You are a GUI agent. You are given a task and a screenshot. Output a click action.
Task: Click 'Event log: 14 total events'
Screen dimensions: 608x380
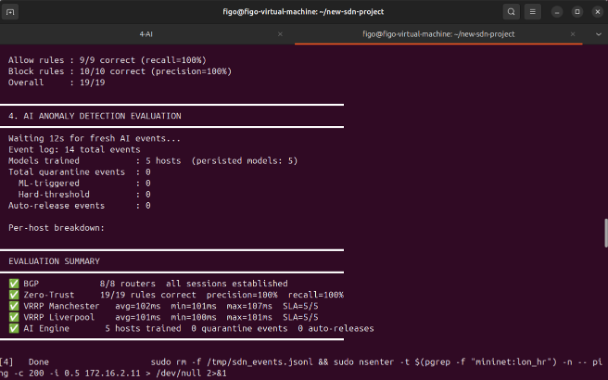(x=74, y=150)
